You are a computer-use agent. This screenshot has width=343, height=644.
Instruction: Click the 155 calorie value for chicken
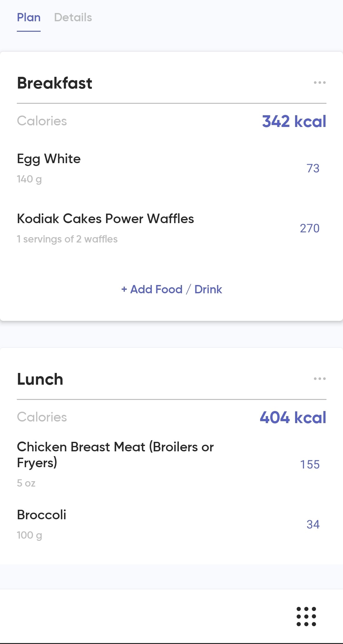coord(310,464)
